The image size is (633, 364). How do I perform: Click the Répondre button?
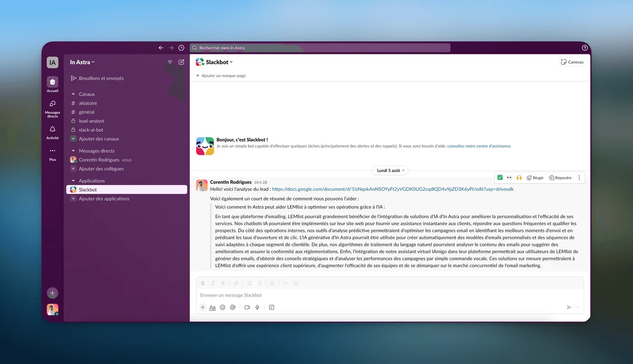[560, 178]
